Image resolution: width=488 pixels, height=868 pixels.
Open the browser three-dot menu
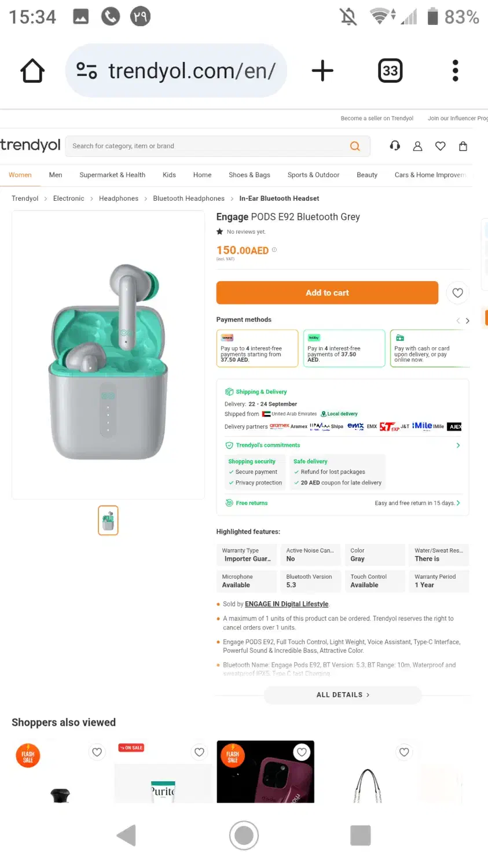coord(456,71)
